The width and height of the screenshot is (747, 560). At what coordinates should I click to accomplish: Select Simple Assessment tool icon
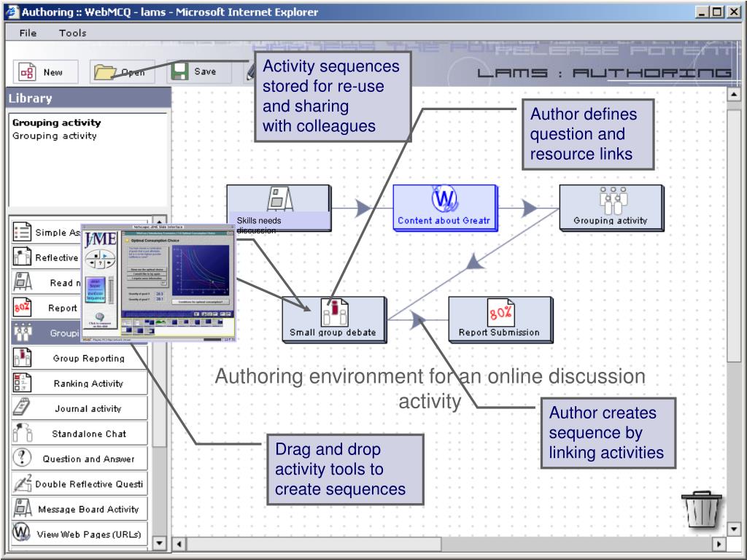pyautogui.click(x=22, y=232)
